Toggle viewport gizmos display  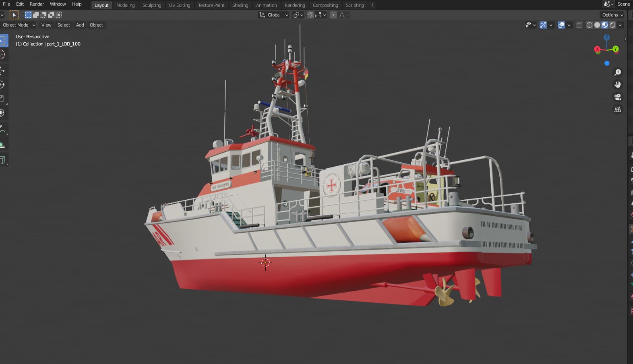[x=543, y=25]
